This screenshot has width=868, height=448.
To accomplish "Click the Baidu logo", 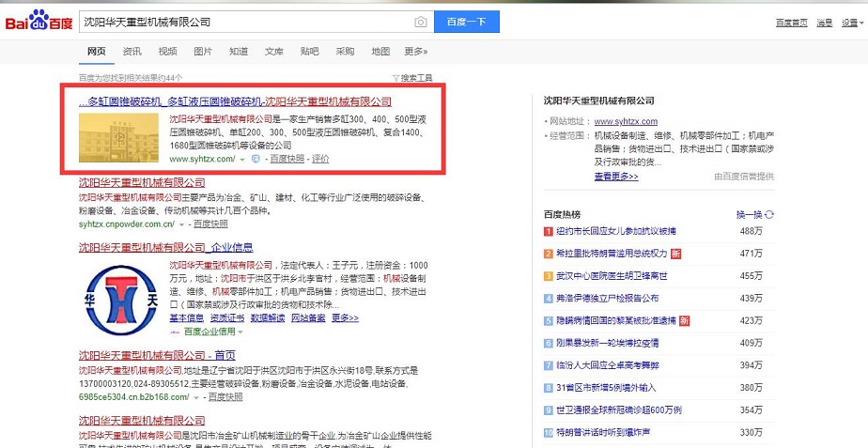I will tap(39, 22).
